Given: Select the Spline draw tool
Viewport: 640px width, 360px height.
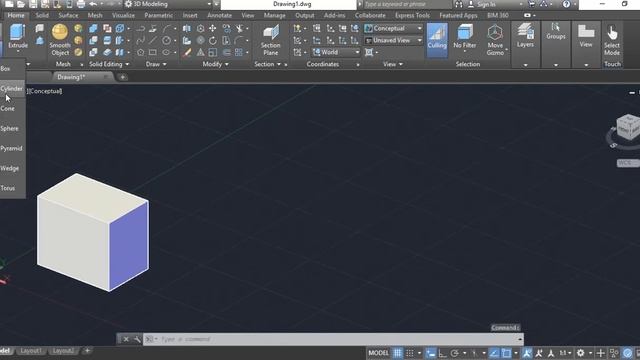Looking at the screenshot, I should point(140,40).
